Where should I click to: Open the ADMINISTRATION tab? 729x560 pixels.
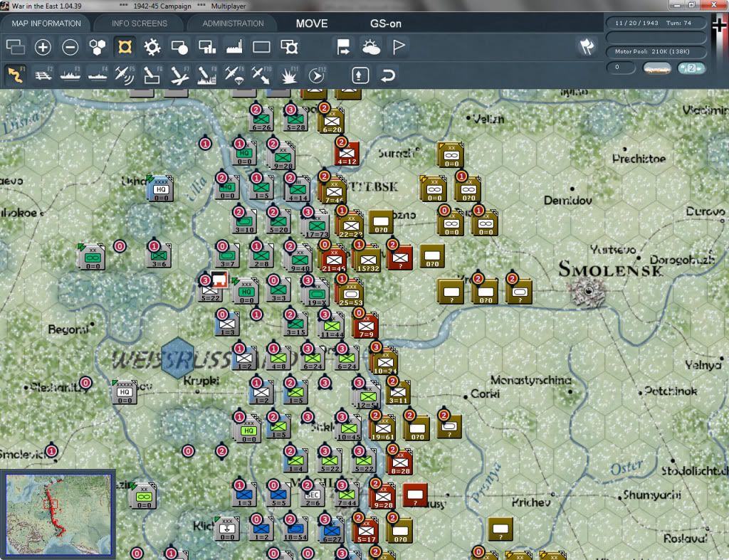233,23
